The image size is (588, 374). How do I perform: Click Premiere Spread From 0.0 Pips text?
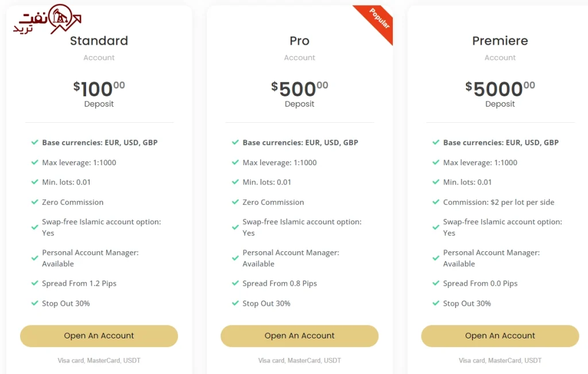(x=480, y=284)
